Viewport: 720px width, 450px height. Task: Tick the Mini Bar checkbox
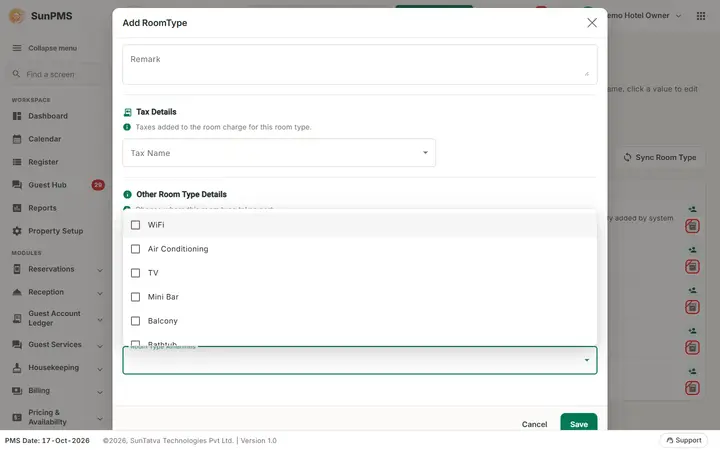coord(135,297)
